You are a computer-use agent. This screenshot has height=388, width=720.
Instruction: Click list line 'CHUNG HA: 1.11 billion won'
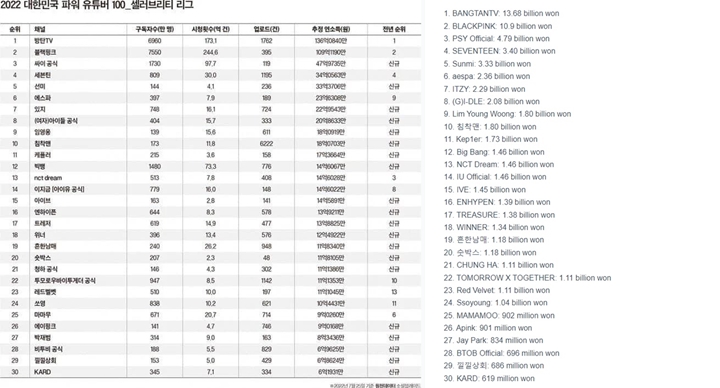(499, 265)
